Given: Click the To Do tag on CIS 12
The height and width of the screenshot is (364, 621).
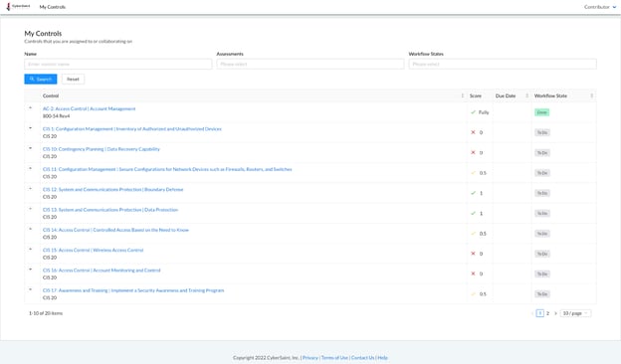Looking at the screenshot, I should [542, 194].
